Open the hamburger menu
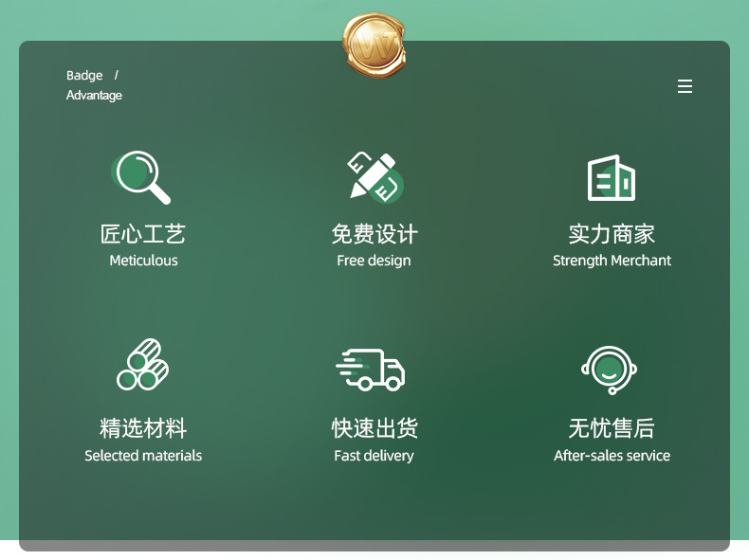 [x=685, y=86]
